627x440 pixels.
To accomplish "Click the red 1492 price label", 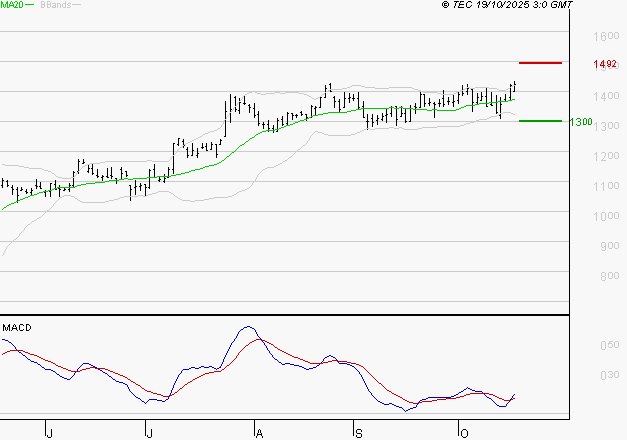I will coord(605,64).
